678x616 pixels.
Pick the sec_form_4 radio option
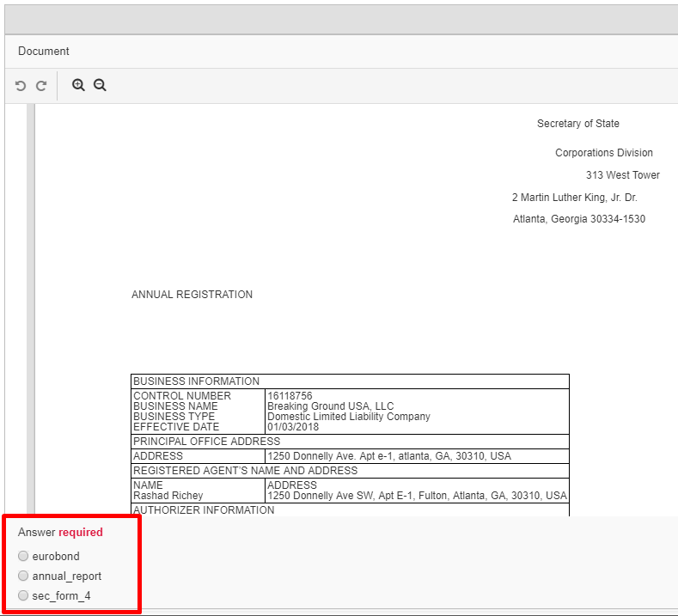tap(23, 595)
